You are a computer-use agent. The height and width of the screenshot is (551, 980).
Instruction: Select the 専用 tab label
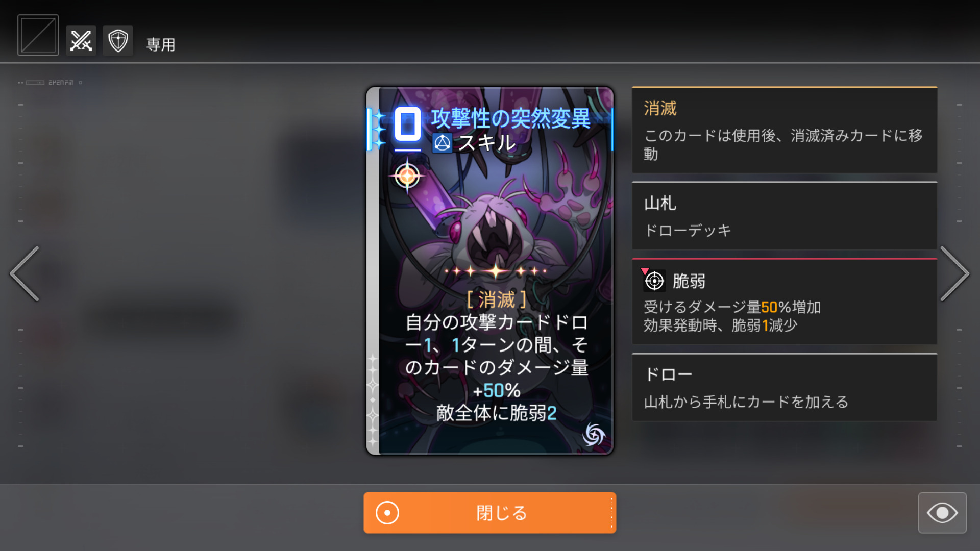point(161,45)
